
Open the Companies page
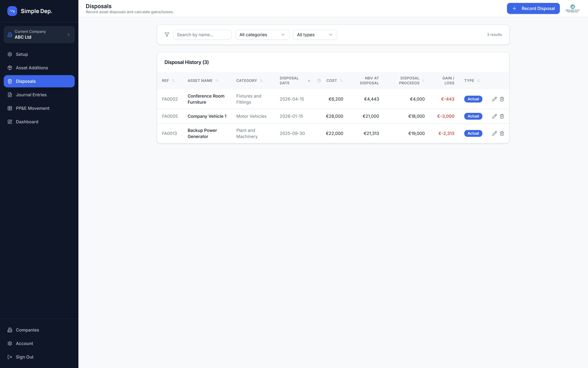39,330
